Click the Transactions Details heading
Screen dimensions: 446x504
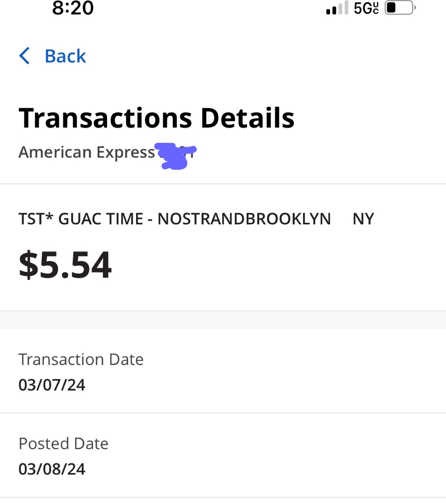coord(157,118)
